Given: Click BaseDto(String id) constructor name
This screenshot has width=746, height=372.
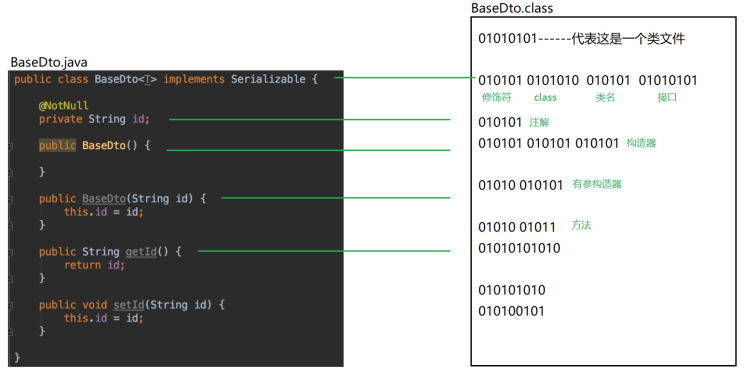Looking at the screenshot, I should click(x=103, y=198).
